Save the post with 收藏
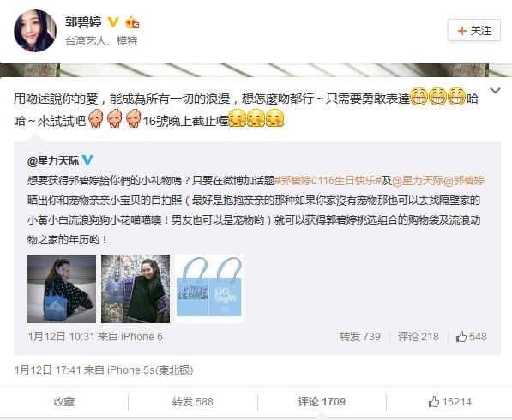 pos(64,402)
